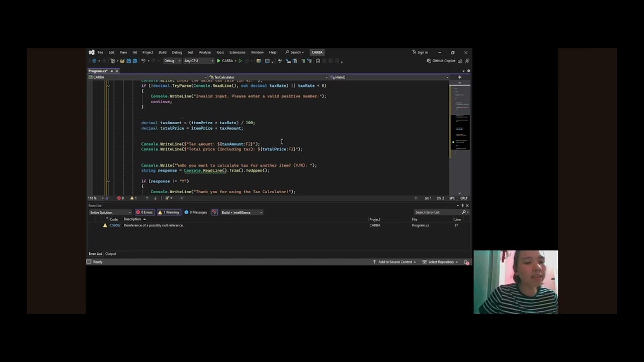The height and width of the screenshot is (362, 644).
Task: Open the Main() member navigation dropdown
Action: (389, 77)
